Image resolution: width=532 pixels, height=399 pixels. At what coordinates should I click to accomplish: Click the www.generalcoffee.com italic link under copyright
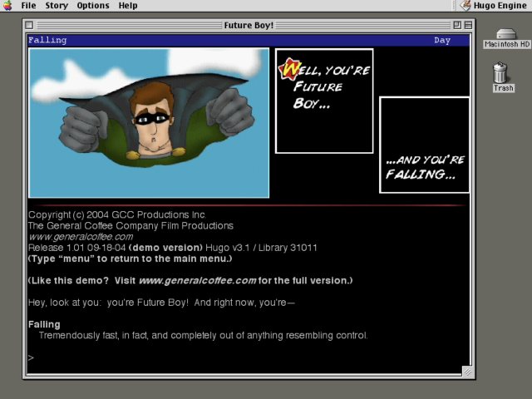pyautogui.click(x=81, y=236)
